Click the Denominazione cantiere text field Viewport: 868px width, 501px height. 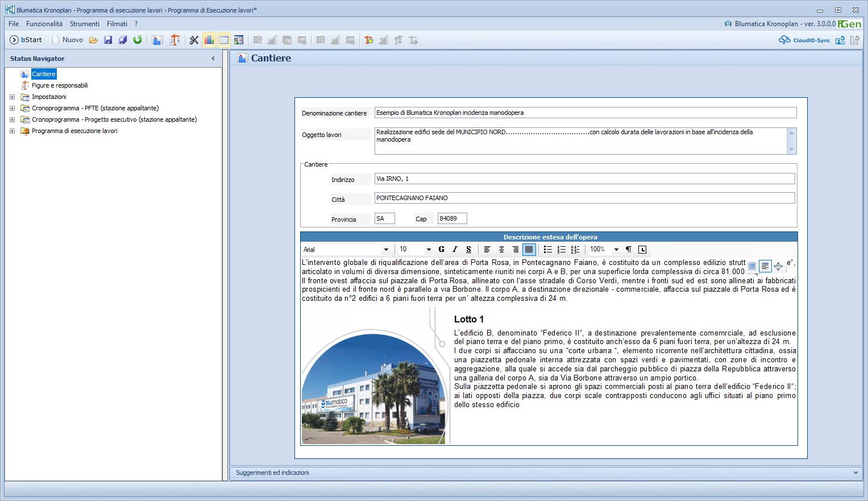click(585, 113)
